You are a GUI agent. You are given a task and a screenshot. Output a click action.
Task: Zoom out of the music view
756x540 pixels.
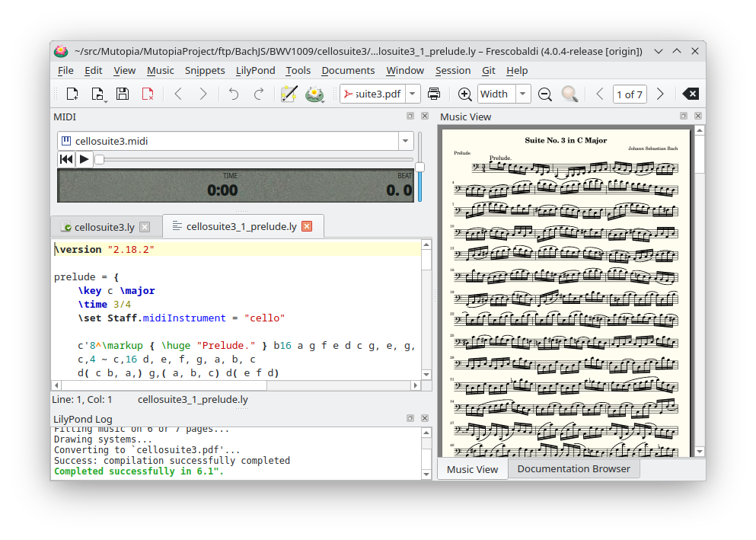545,94
